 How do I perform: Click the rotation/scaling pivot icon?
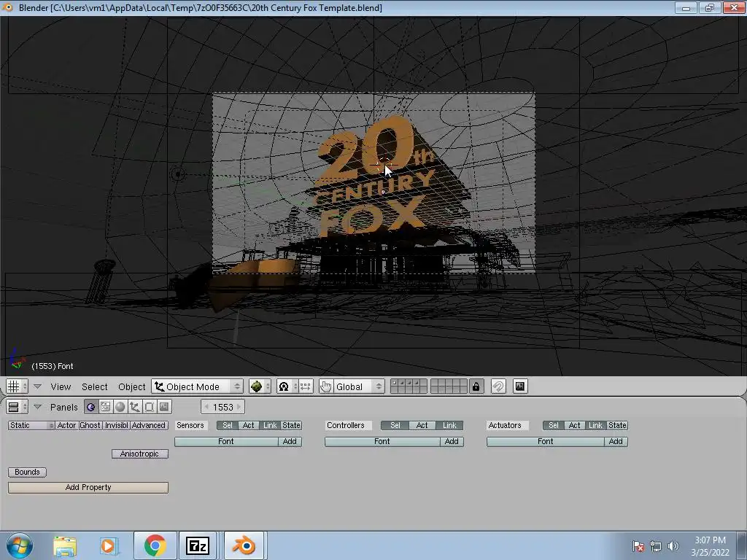[x=287, y=386]
